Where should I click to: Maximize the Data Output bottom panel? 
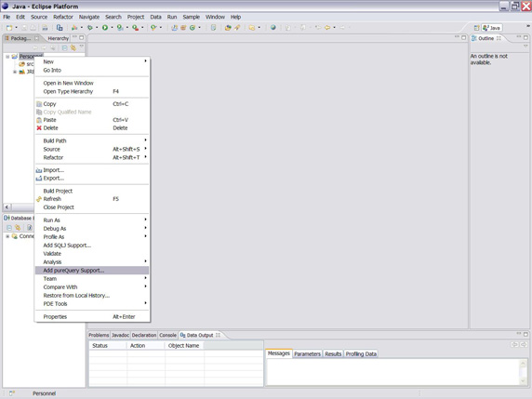pos(525,334)
